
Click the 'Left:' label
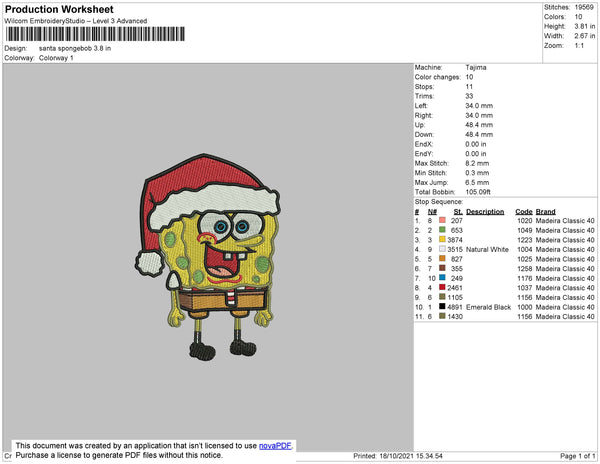421,106
